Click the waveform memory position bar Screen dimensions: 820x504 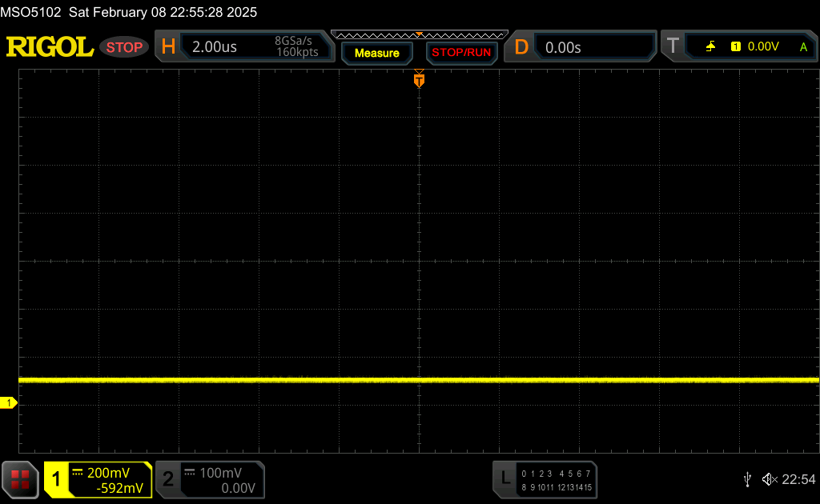pyautogui.click(x=420, y=35)
